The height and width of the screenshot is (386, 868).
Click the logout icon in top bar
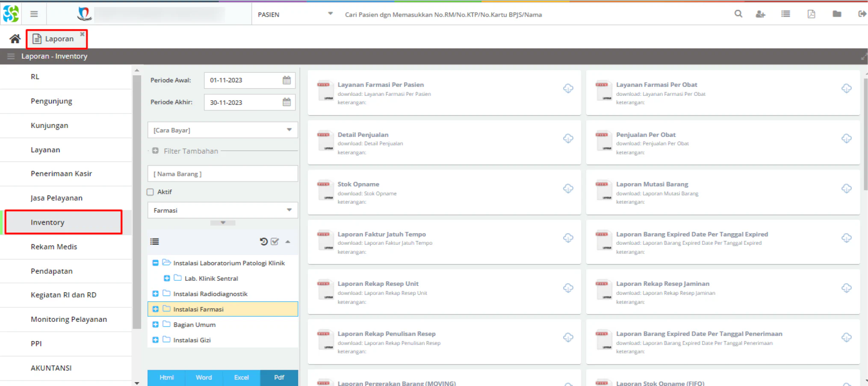point(862,14)
